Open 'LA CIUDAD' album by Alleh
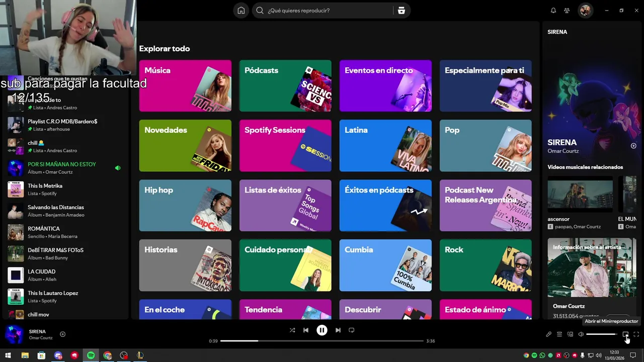 [x=65, y=276]
